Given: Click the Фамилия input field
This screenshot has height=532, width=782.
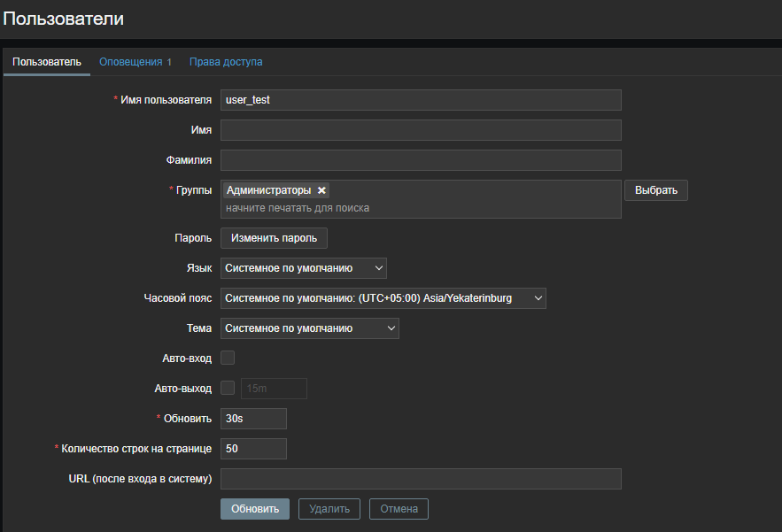Looking at the screenshot, I should pos(421,160).
